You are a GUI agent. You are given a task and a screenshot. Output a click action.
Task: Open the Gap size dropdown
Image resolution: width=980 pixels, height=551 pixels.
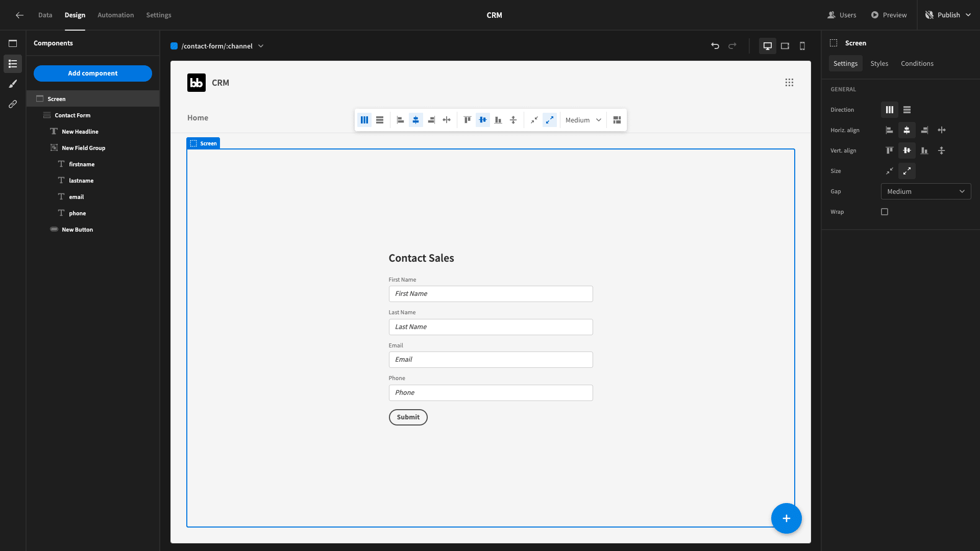[x=926, y=191]
